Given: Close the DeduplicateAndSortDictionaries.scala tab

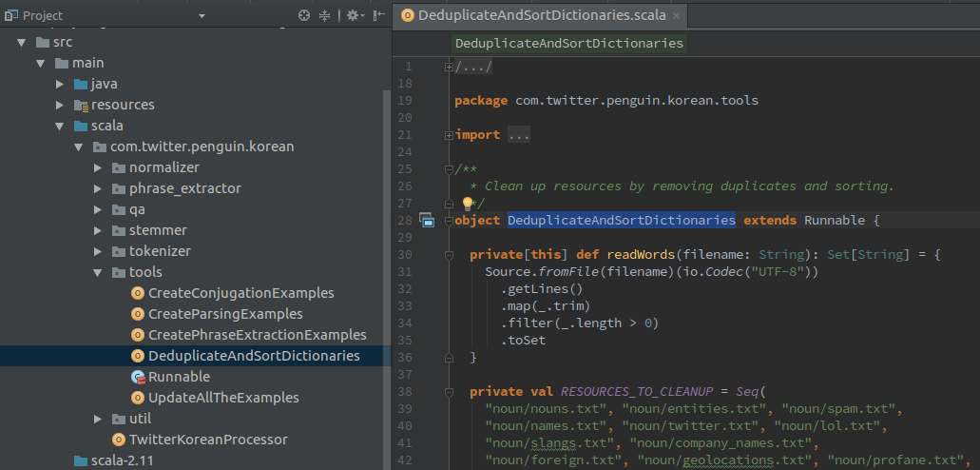Looking at the screenshot, I should [x=676, y=15].
